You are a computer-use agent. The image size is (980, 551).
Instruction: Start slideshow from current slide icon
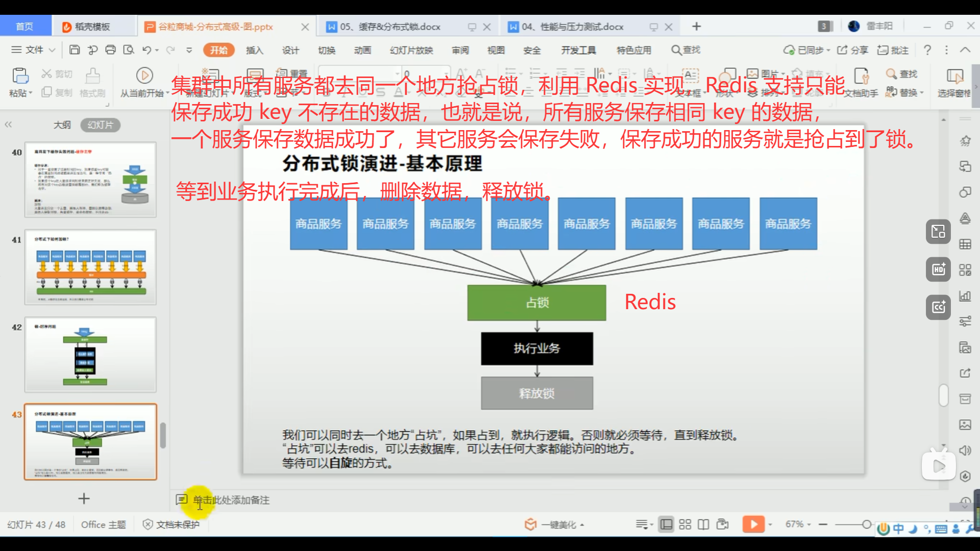pyautogui.click(x=144, y=76)
